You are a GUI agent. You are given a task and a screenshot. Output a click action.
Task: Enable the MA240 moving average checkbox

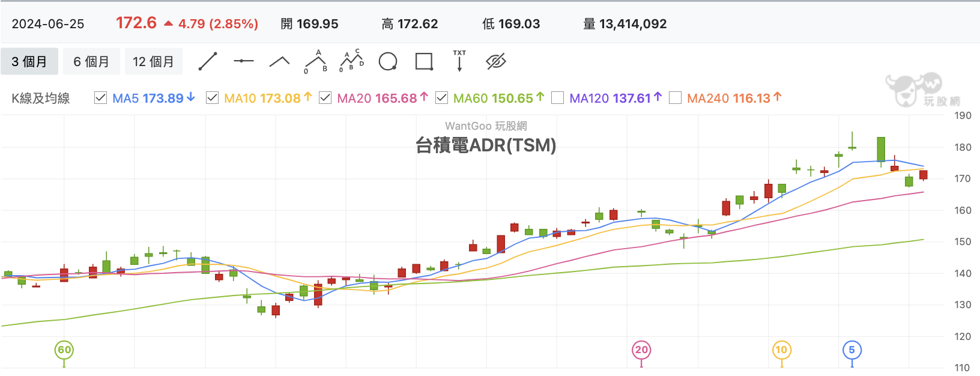coord(675,98)
